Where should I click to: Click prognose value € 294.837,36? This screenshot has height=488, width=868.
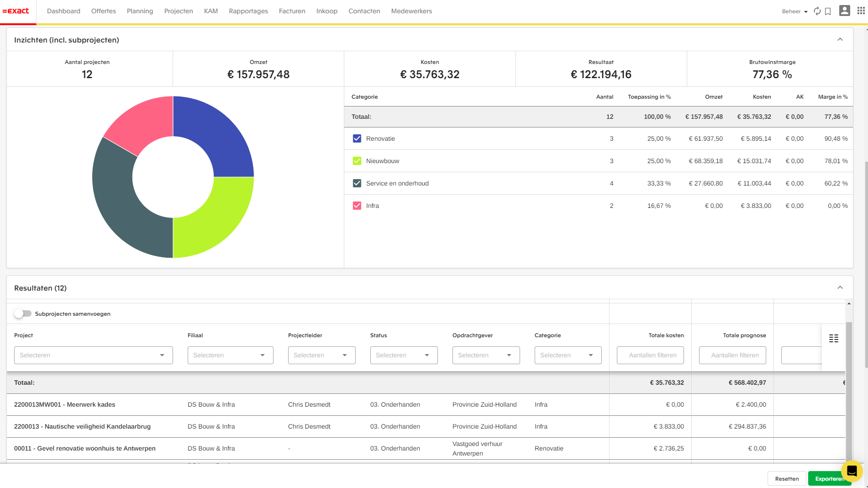(x=747, y=426)
